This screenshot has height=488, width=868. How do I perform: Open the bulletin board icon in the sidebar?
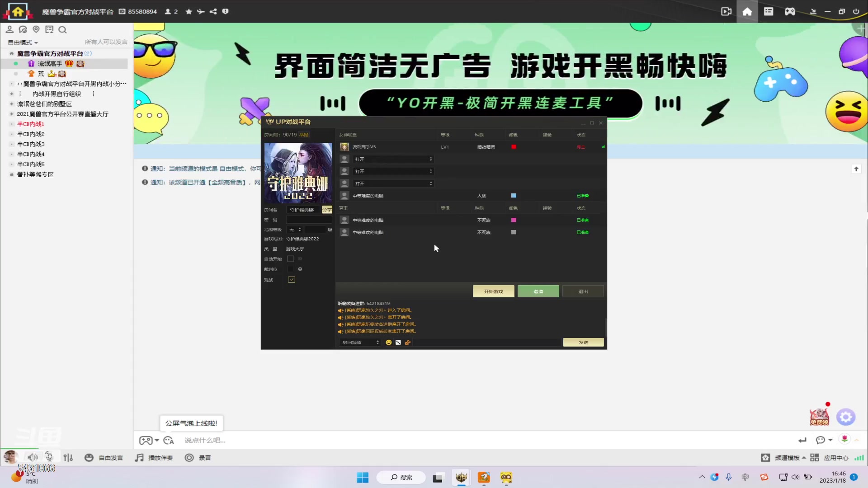[49, 30]
